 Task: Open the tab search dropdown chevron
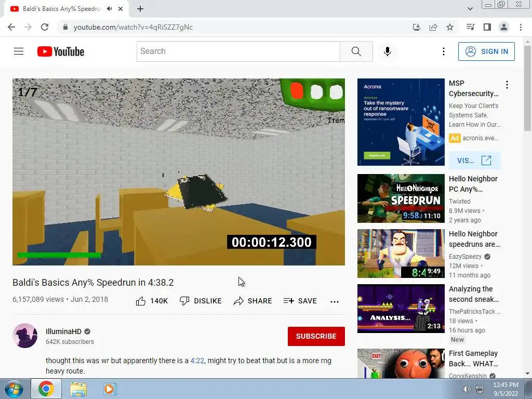click(x=470, y=9)
